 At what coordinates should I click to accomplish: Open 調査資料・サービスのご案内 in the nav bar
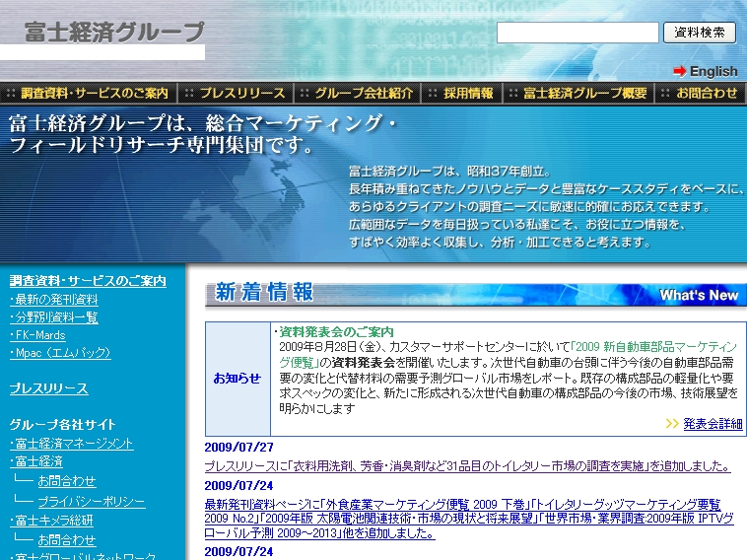tap(95, 93)
